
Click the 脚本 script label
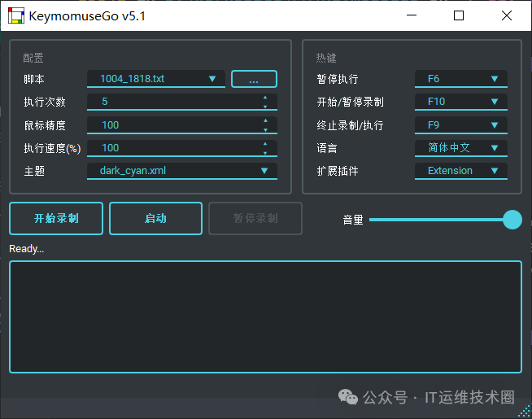click(34, 79)
